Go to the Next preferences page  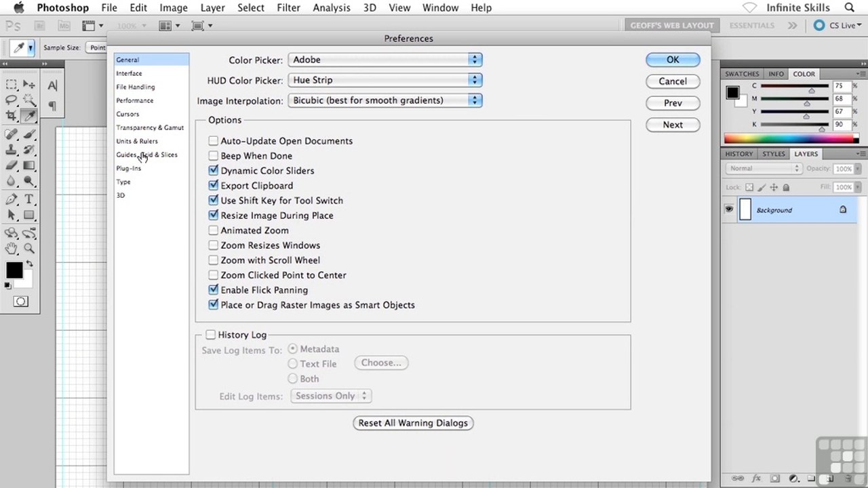673,125
